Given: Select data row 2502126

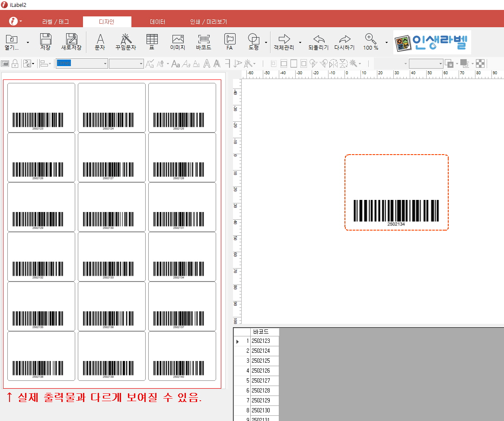Looking at the screenshot, I should 265,370.
